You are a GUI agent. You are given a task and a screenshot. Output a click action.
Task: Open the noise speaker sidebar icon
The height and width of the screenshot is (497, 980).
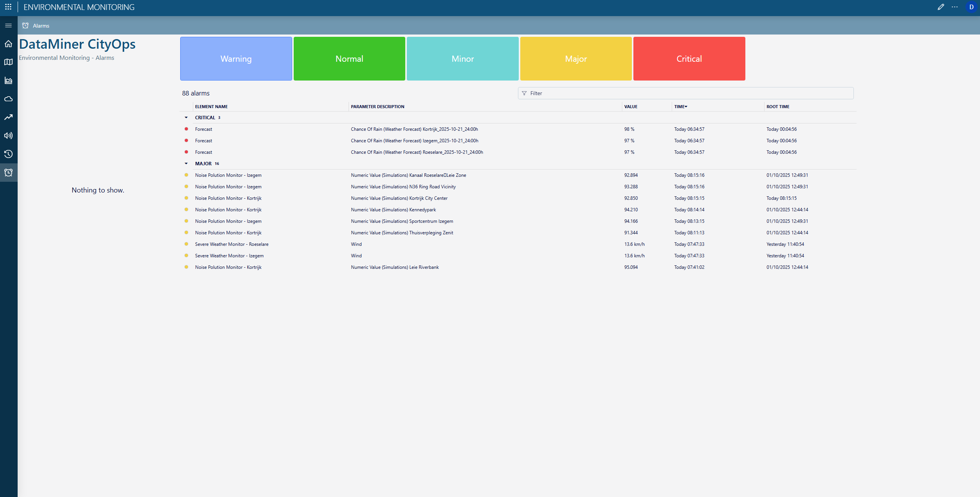point(8,136)
